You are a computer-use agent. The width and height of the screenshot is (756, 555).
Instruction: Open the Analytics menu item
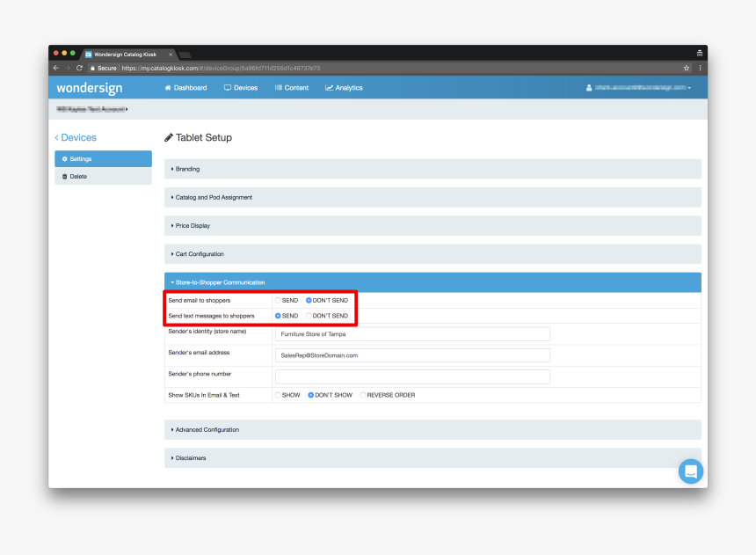coord(344,88)
